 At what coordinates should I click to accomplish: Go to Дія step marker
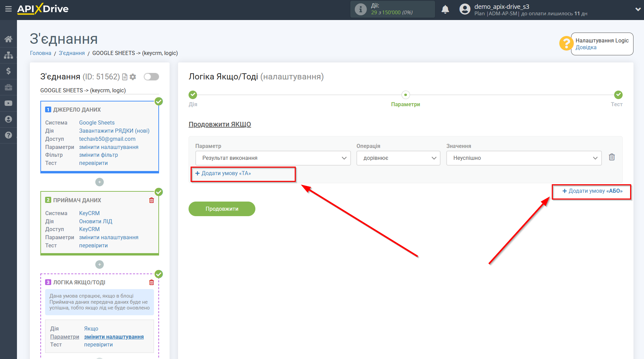pyautogui.click(x=193, y=95)
